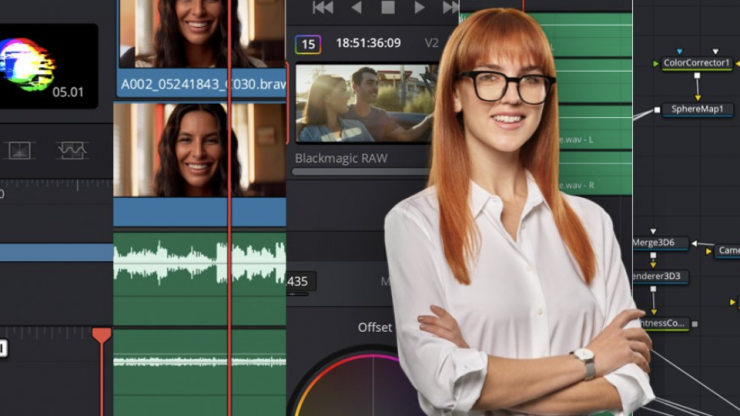Click the couple in car clip thumbnail
Viewport: 740px width, 416px height.
click(x=366, y=104)
